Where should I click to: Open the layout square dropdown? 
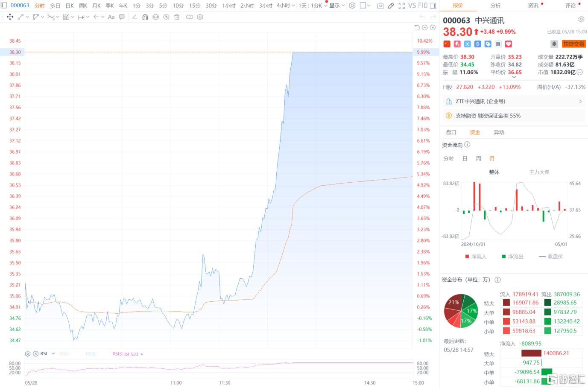tap(366, 6)
